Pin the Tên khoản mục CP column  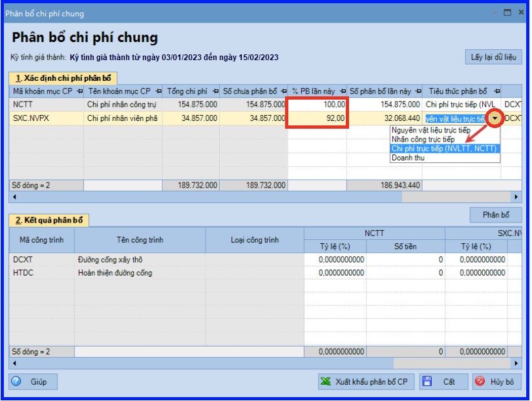[x=158, y=91]
